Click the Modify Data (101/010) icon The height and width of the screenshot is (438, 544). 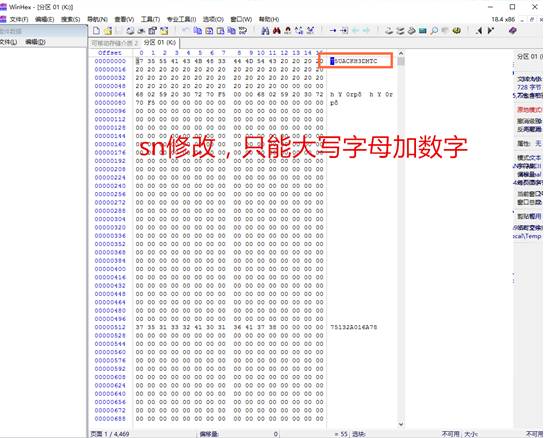pos(243,31)
